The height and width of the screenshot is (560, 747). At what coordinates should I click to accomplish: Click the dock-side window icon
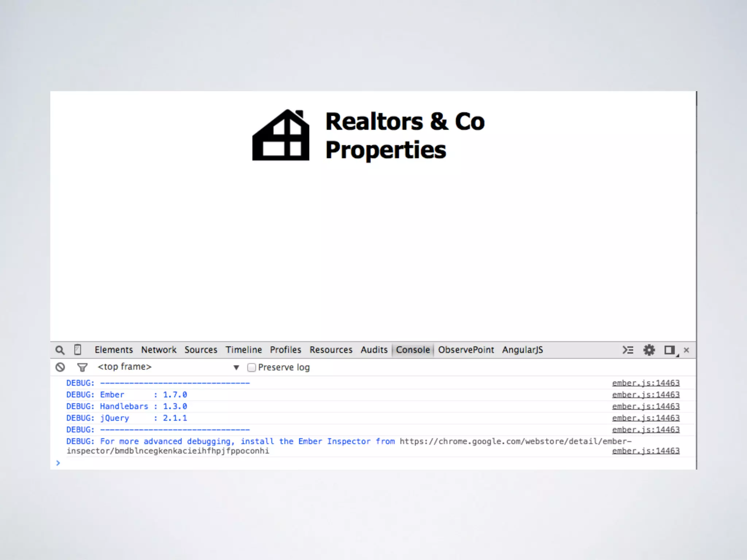(x=669, y=350)
